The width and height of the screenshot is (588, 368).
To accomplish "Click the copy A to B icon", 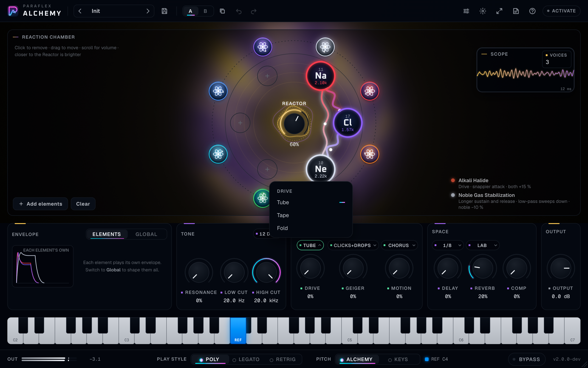I will 222,11.
